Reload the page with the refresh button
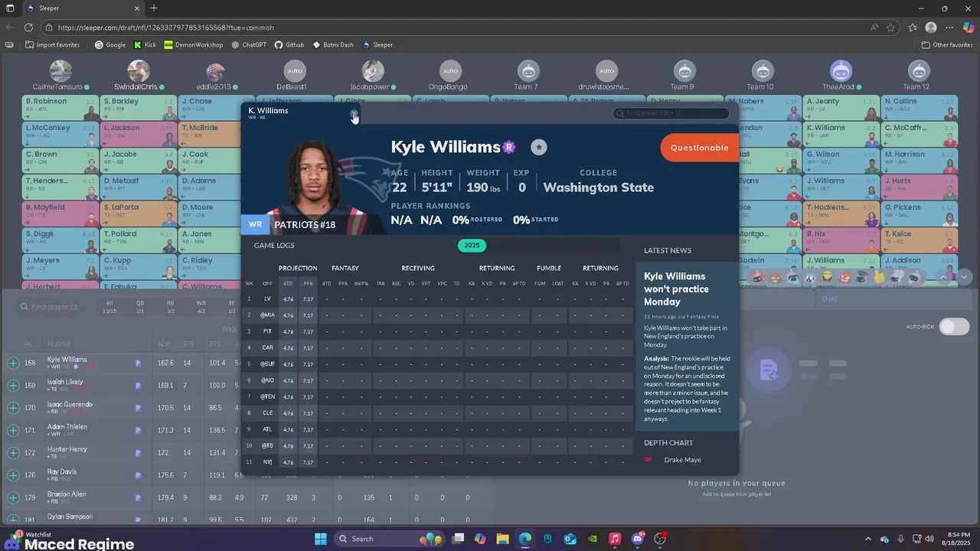The image size is (980, 551). [28, 28]
